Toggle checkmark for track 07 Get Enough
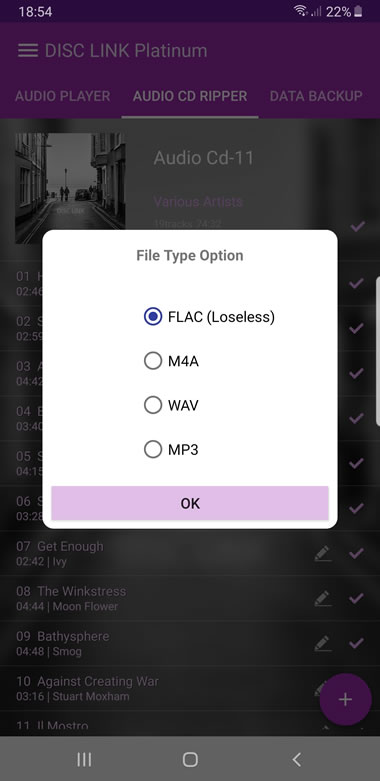This screenshot has height=781, width=380. pos(356,553)
